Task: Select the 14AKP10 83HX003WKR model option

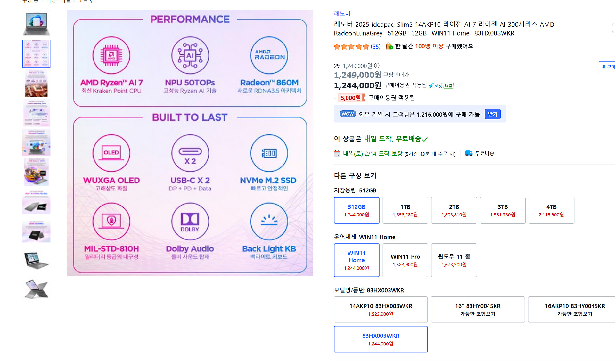Action: coord(381,310)
